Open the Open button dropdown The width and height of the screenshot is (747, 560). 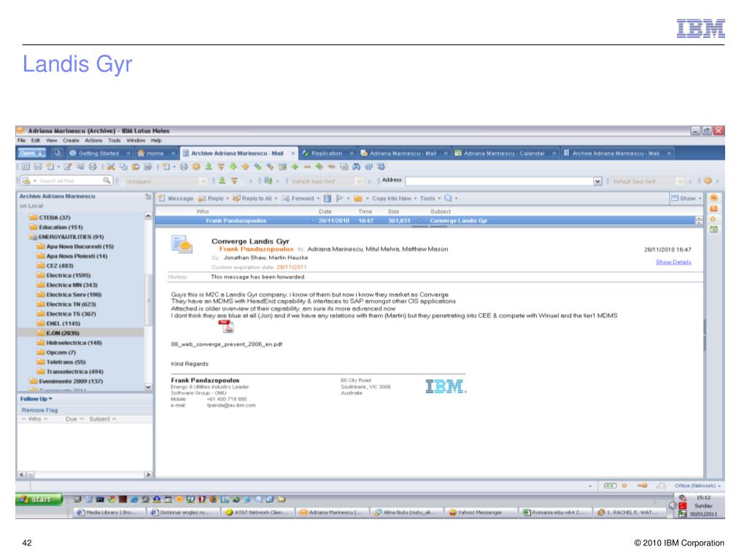point(32,153)
